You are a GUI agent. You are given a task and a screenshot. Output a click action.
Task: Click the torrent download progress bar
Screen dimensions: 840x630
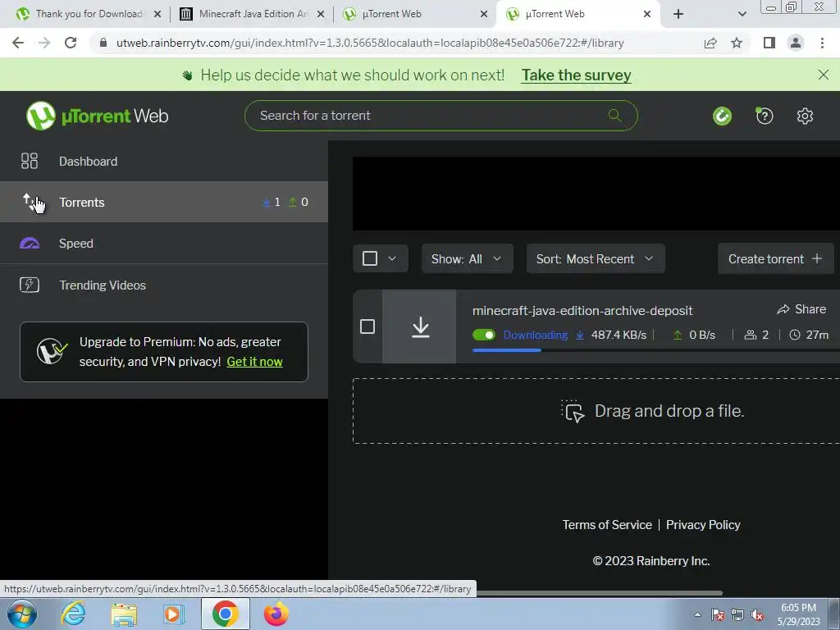(655, 350)
